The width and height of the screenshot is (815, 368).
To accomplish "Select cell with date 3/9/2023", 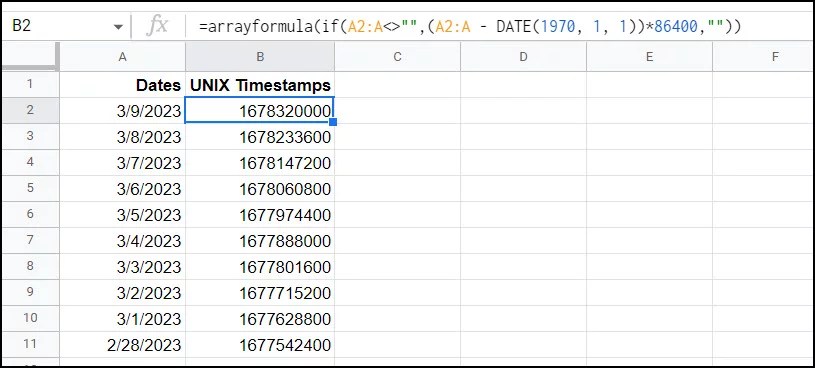I will point(123,110).
